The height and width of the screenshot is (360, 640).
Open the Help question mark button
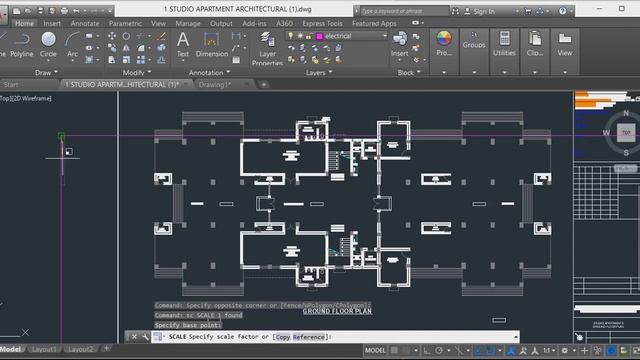pyautogui.click(x=562, y=11)
